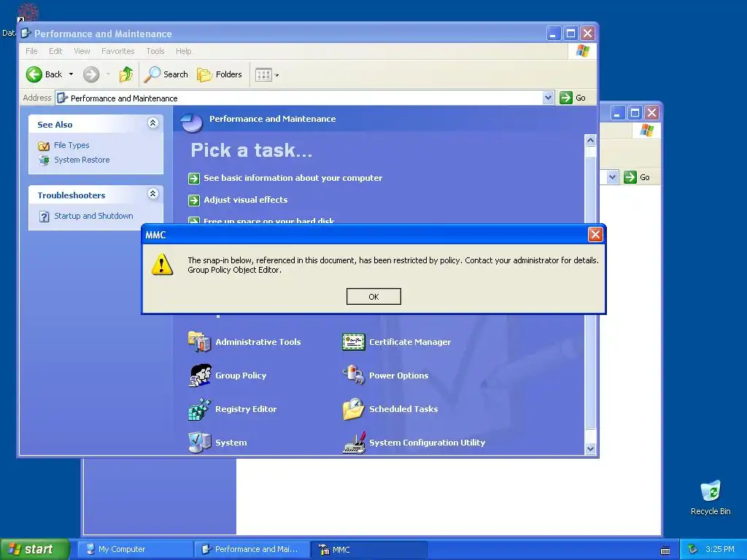
Task: Click the Performance and Maintenance address field
Action: click(x=304, y=98)
